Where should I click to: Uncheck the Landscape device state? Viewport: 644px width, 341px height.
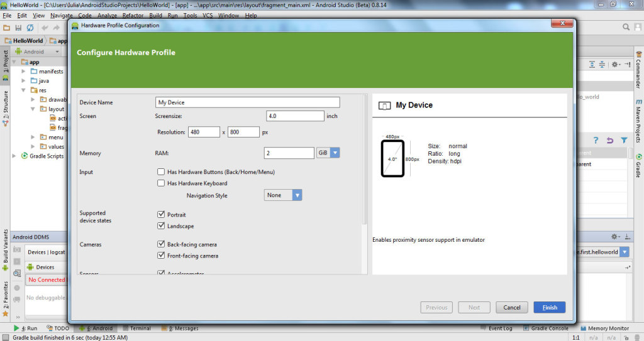[x=161, y=225]
